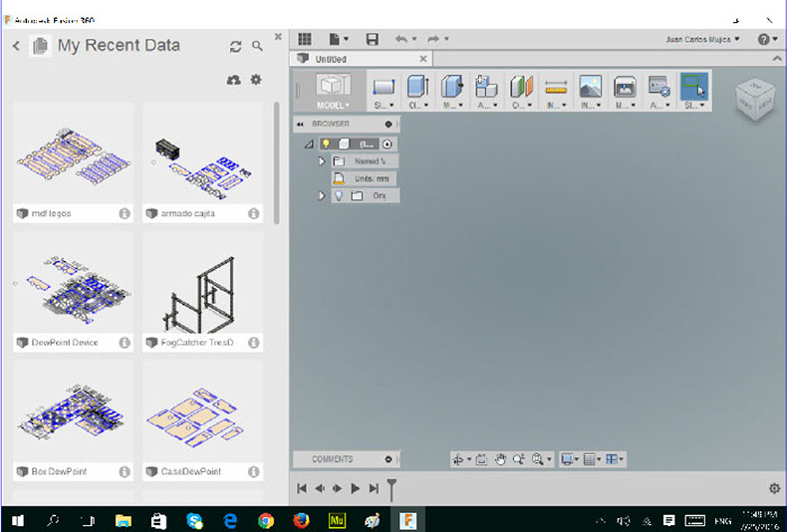787x532 pixels.
Task: Activate root component radio button
Action: (387, 144)
